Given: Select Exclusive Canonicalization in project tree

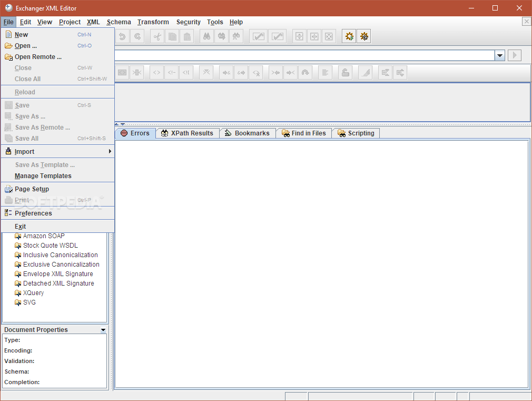Looking at the screenshot, I should (x=61, y=264).
